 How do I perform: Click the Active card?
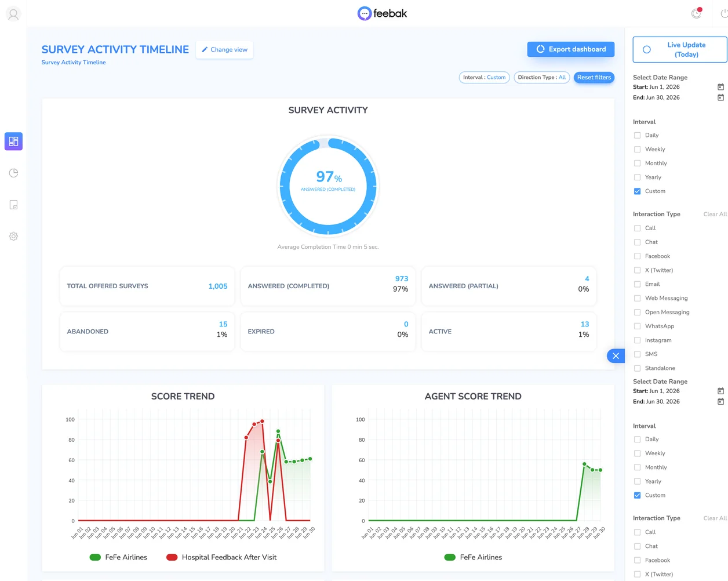click(x=509, y=332)
